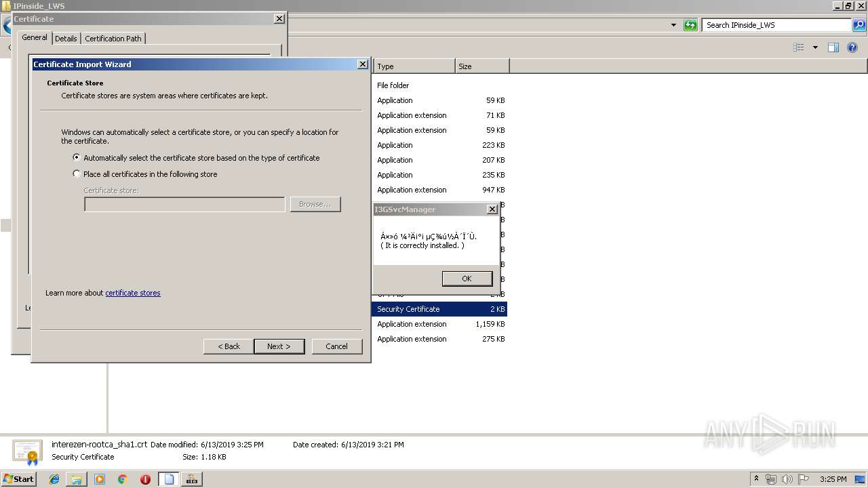
Task: Click the interezen-rootca_sha1.crt file name
Action: click(x=99, y=445)
